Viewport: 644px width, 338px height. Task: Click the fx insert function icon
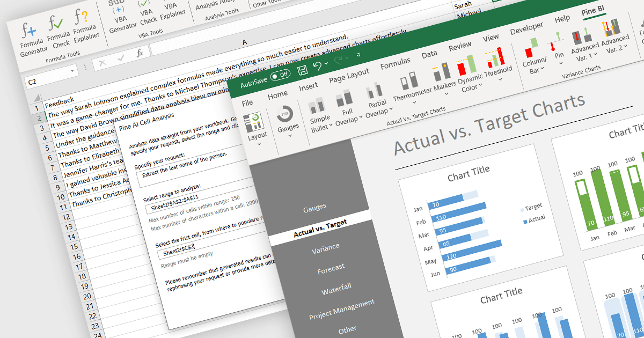(140, 53)
